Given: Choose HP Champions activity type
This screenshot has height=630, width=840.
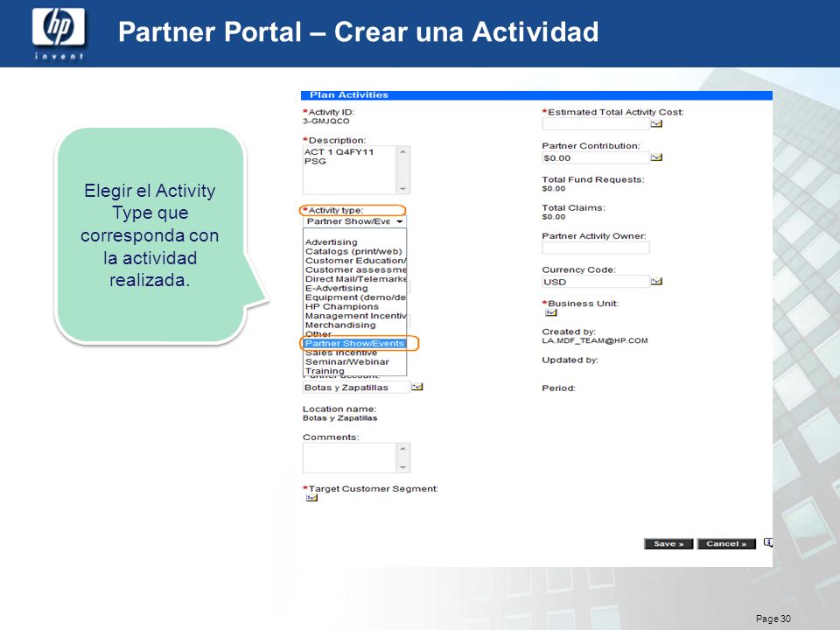Looking at the screenshot, I should point(342,306).
